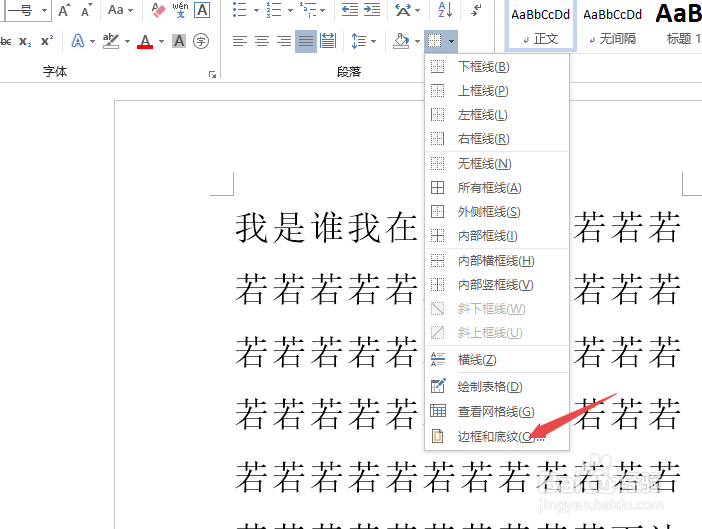Open 边框和底纹(O) dialog
This screenshot has width=702, height=529.
click(x=497, y=436)
